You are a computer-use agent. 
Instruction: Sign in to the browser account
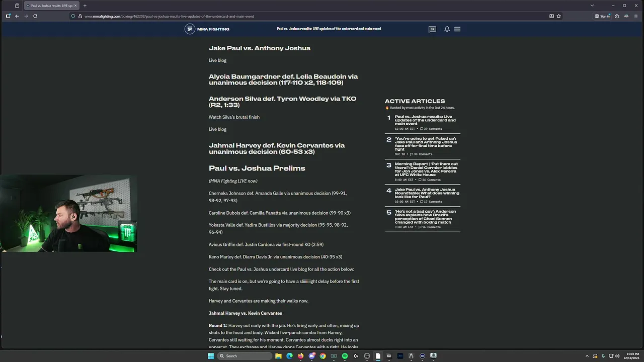pyautogui.click(x=602, y=16)
